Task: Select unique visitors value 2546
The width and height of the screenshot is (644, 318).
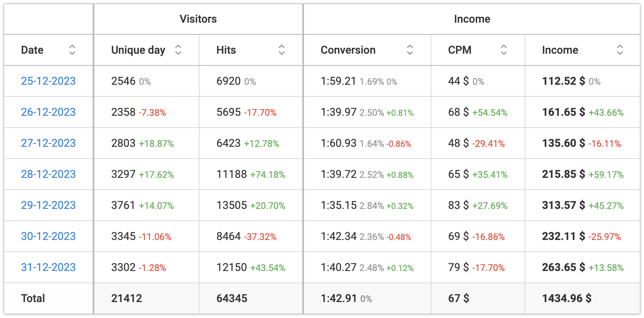Action: pos(123,81)
